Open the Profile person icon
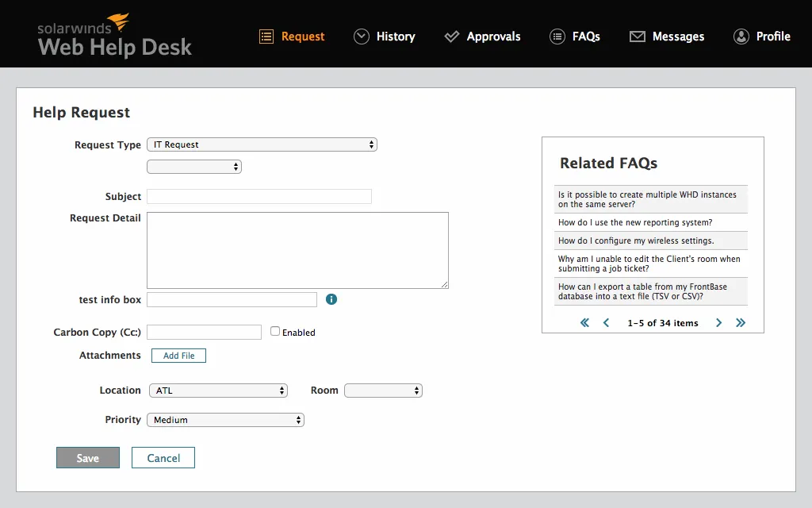The image size is (812, 508). pyautogui.click(x=741, y=36)
